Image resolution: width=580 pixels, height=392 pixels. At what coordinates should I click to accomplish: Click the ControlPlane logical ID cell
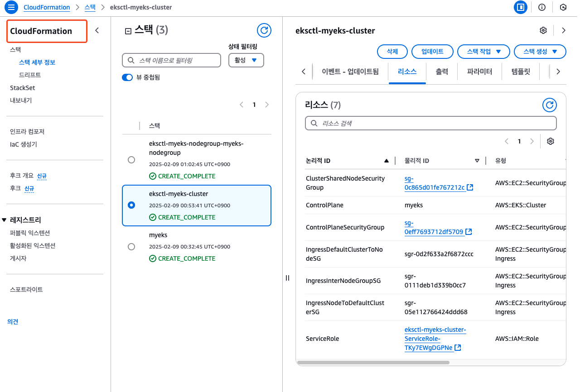pos(324,205)
